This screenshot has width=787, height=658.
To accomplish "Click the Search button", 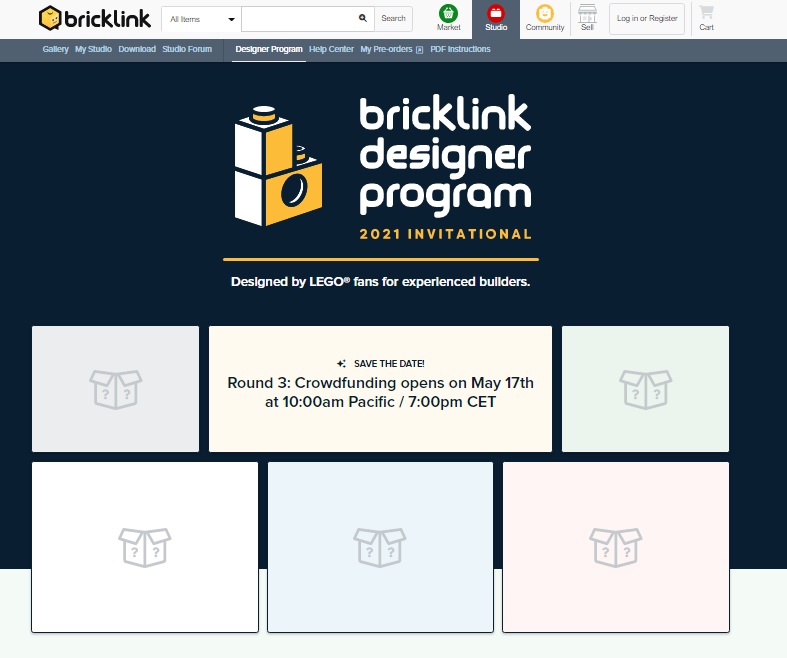I will tap(393, 19).
